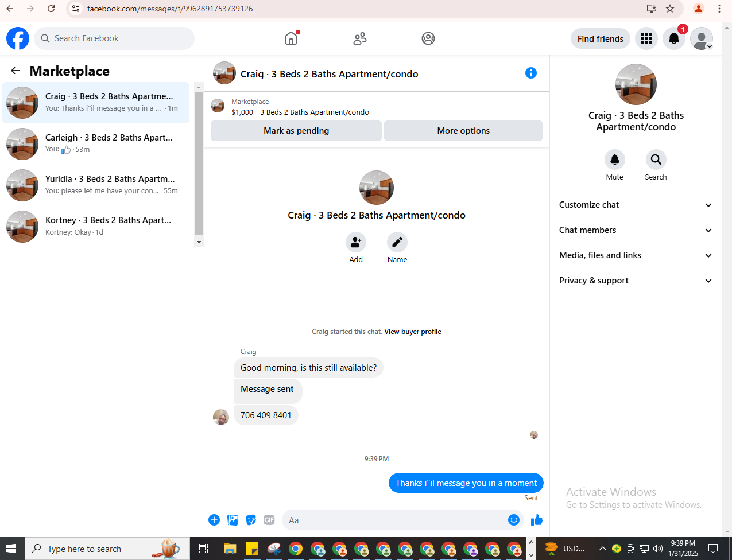Mute this conversation with bell icon
732x560 pixels.
(x=615, y=160)
